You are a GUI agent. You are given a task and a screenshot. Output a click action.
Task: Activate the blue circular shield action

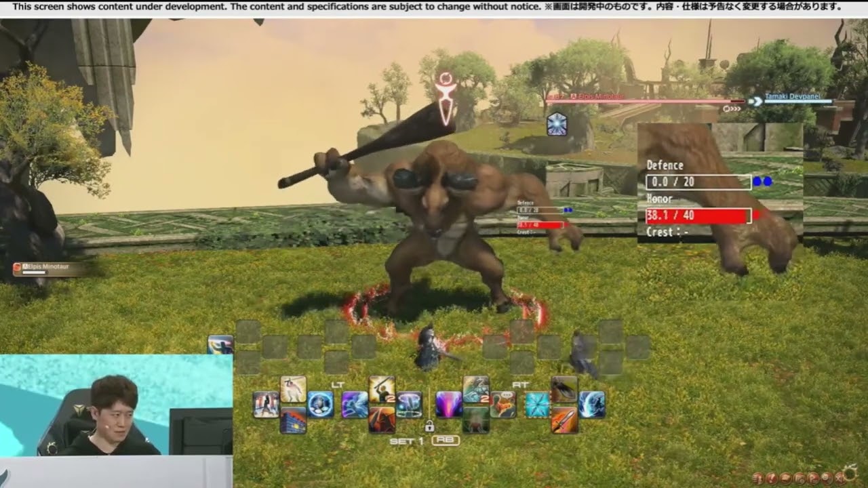[x=320, y=405]
